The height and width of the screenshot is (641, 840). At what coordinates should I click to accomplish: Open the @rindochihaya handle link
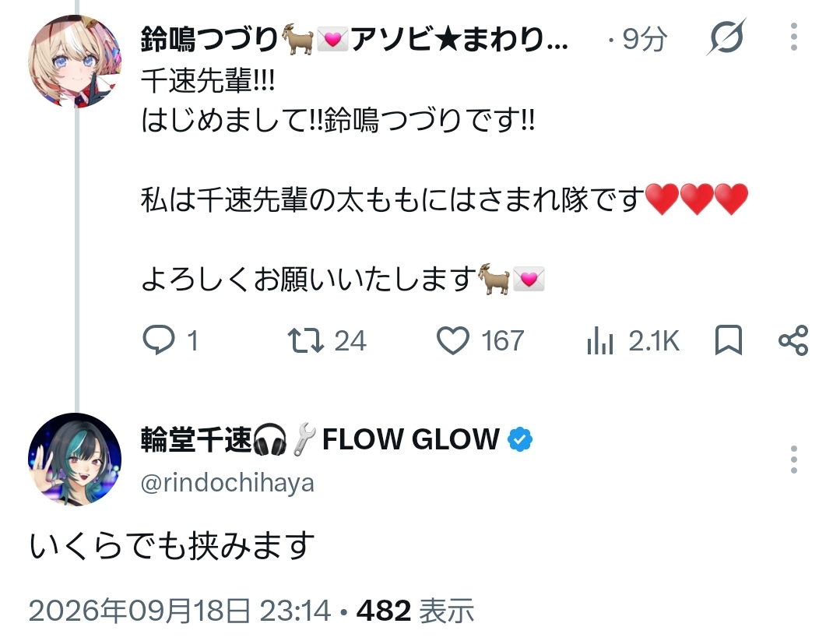pos(227,483)
